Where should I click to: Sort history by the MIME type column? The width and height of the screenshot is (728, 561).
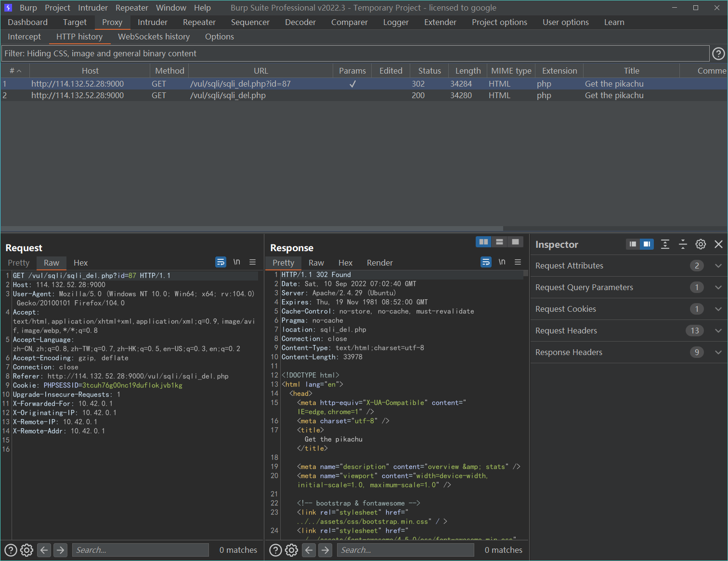[x=511, y=71]
